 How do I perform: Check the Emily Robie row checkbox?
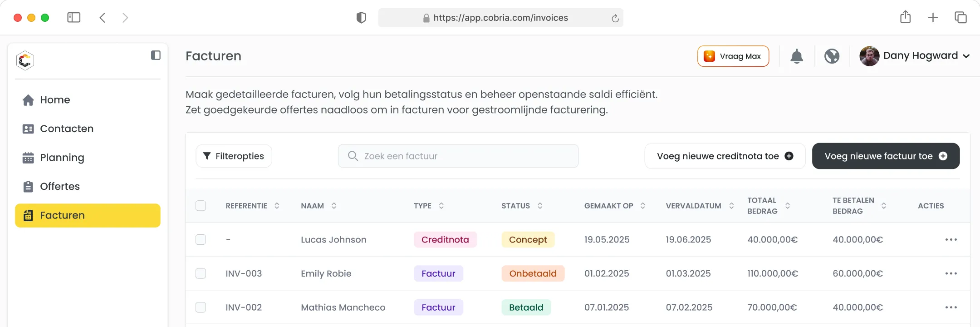point(201,273)
